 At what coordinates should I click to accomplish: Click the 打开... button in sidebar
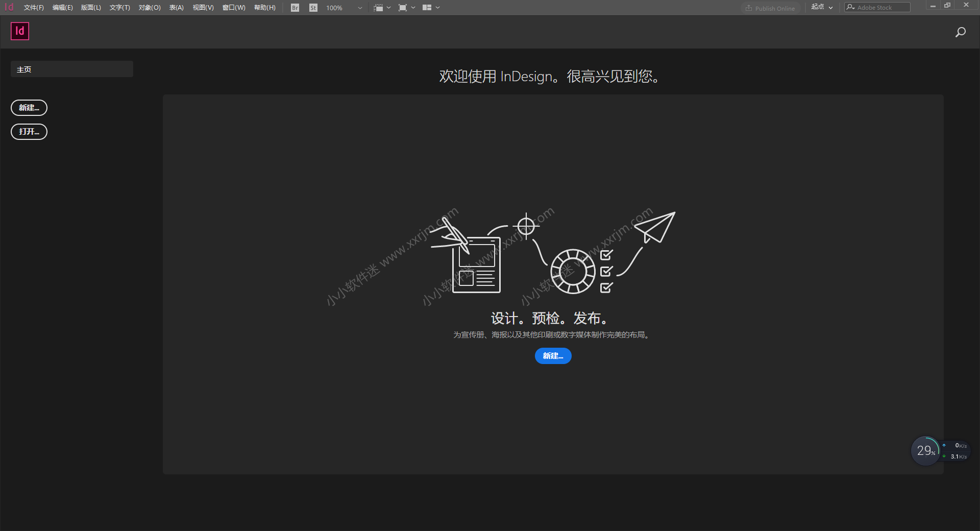pos(29,132)
